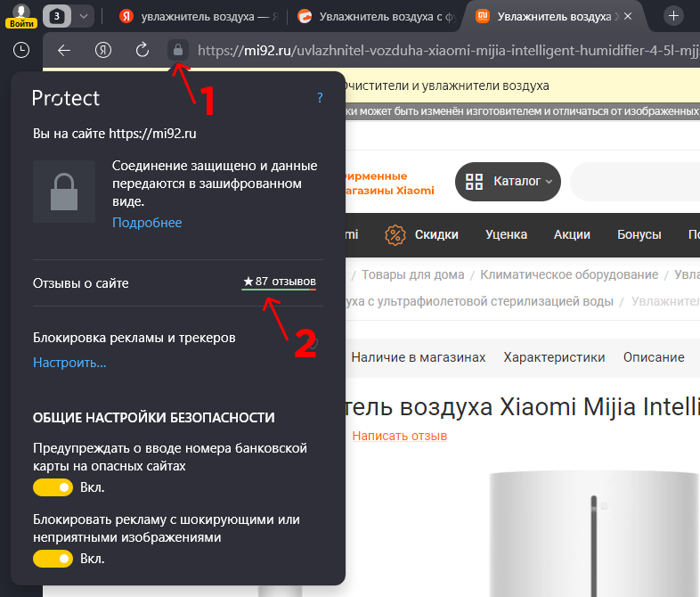Click Написать отзыв link
700x597 pixels.
click(x=400, y=436)
